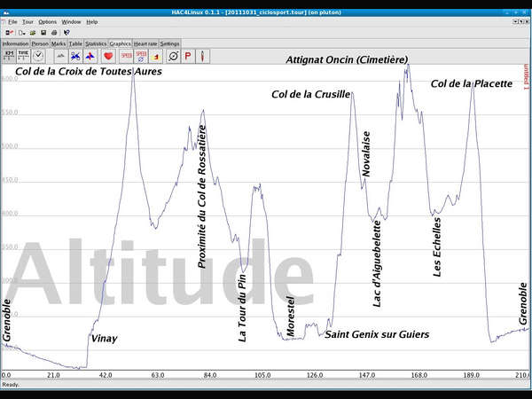Click the thermometer temperature icon
The height and width of the screenshot is (399, 532).
202,55
